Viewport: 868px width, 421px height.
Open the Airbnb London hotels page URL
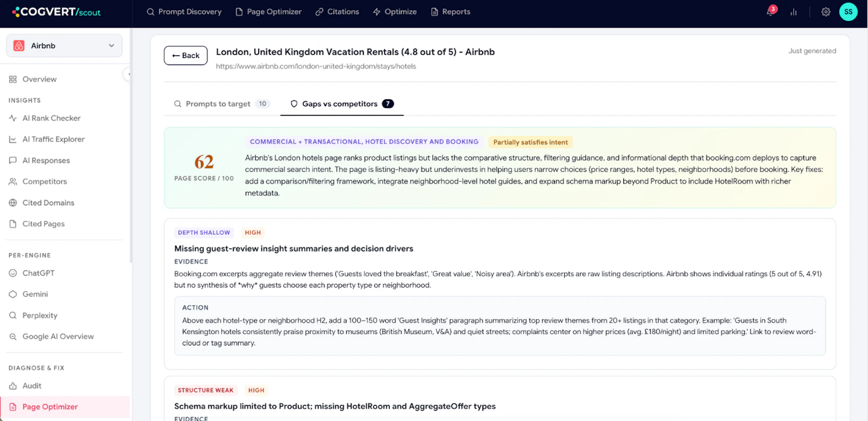[x=316, y=66]
